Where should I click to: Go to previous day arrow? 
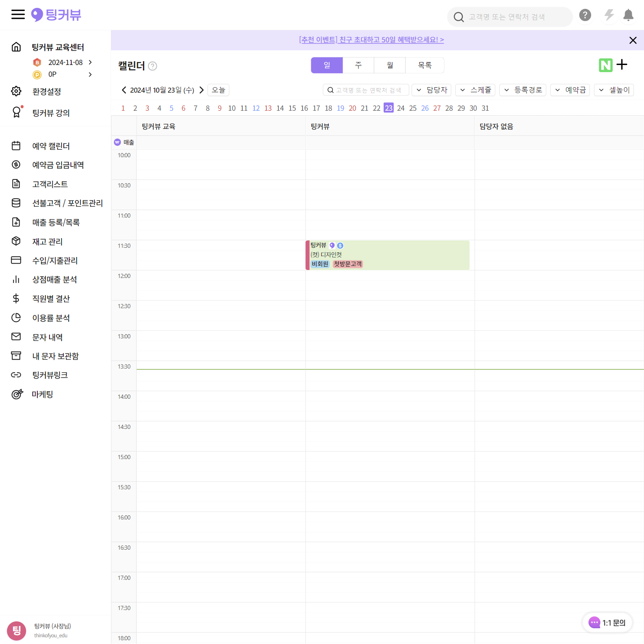pyautogui.click(x=124, y=90)
